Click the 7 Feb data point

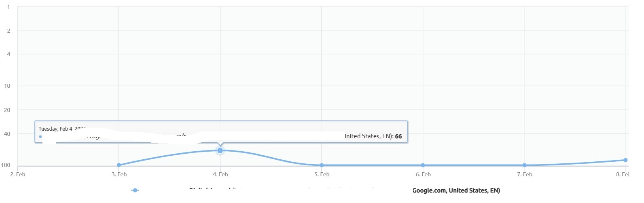click(x=524, y=165)
